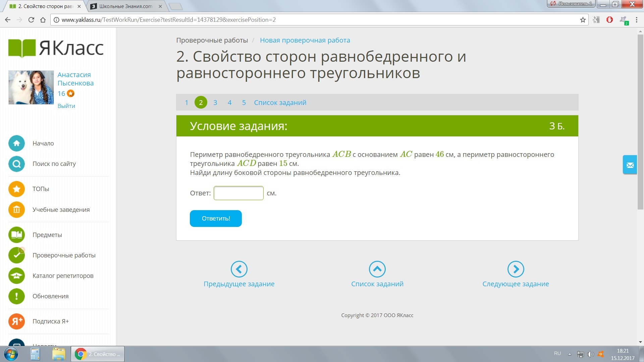Viewport: 644px width, 362px height.
Task: Switch to Школьные Знания.com browser tab
Action: (126, 6)
